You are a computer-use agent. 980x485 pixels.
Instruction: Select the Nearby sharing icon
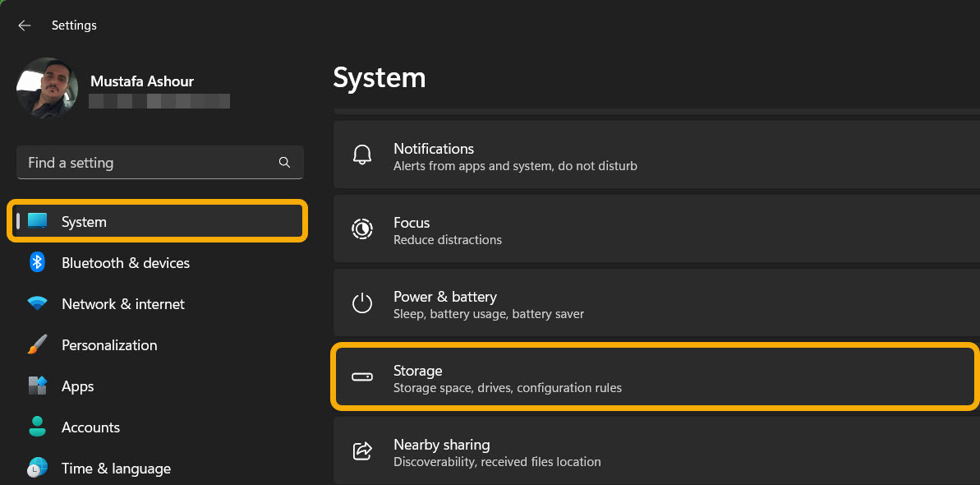(362, 450)
